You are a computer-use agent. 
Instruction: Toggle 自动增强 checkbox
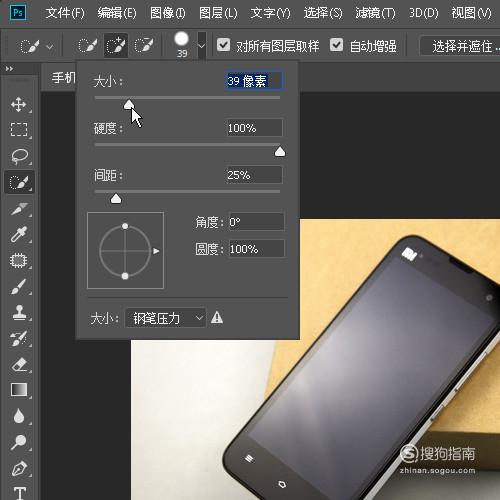[336, 45]
